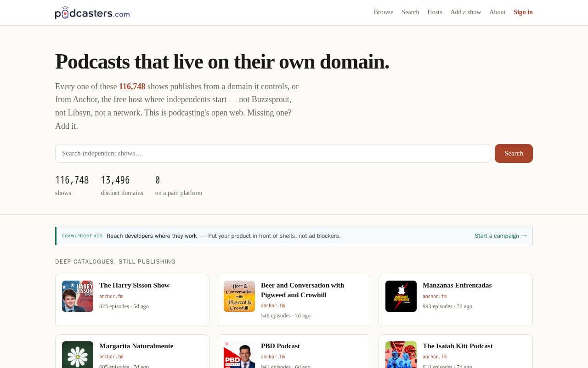Click the 13,496 distinct domains stat

pyautogui.click(x=122, y=186)
